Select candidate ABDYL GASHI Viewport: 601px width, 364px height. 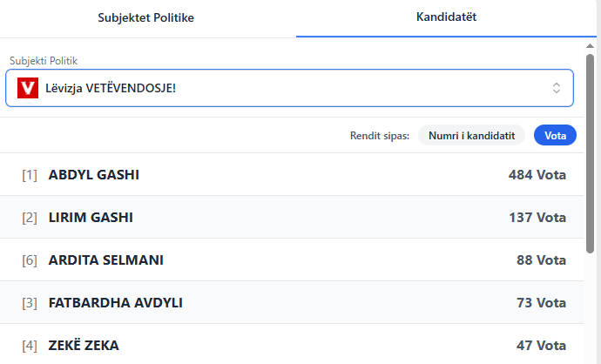coord(94,174)
